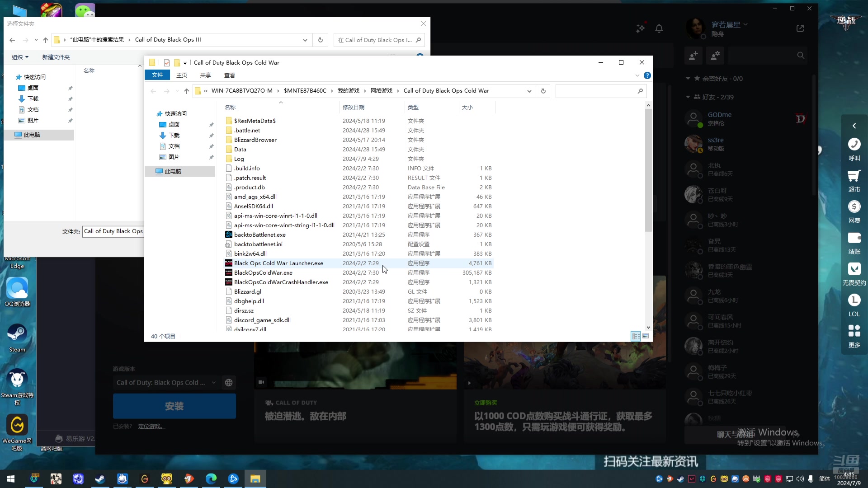The height and width of the screenshot is (488, 868).
Task: Click the BlackOpsColdWarCrashHandler.exe icon
Action: [228, 282]
